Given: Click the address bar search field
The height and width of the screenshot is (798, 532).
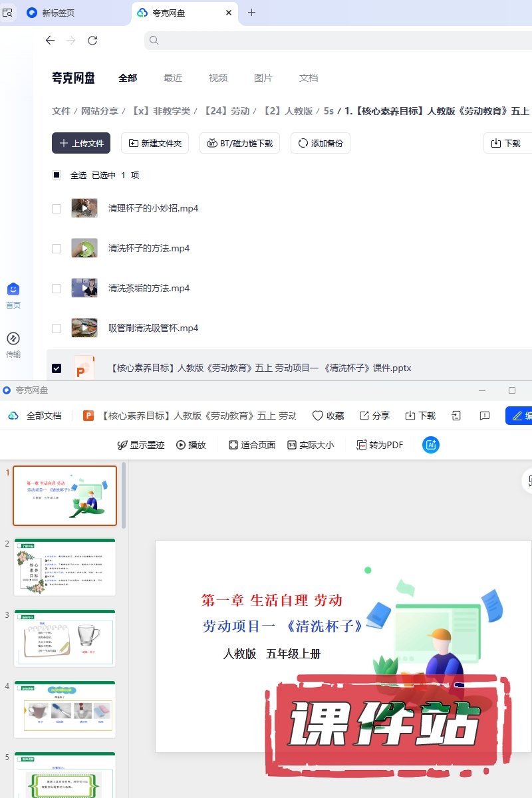Looking at the screenshot, I should 338,41.
